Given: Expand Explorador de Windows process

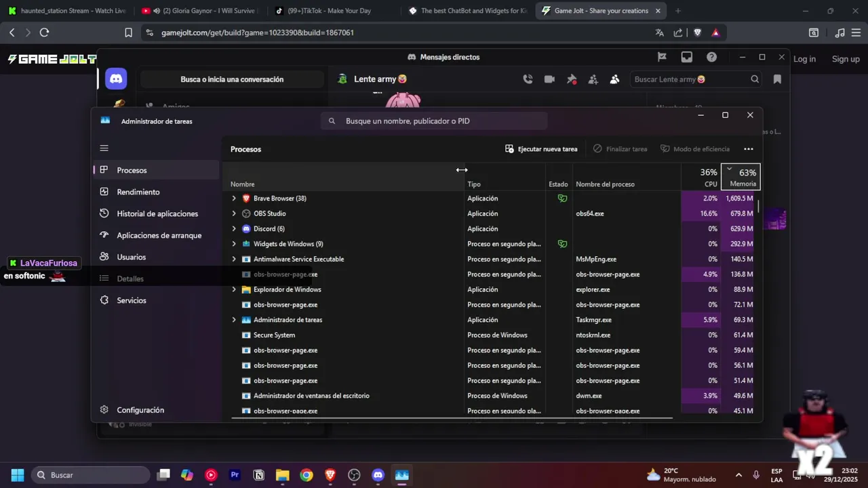Looking at the screenshot, I should [234, 289].
